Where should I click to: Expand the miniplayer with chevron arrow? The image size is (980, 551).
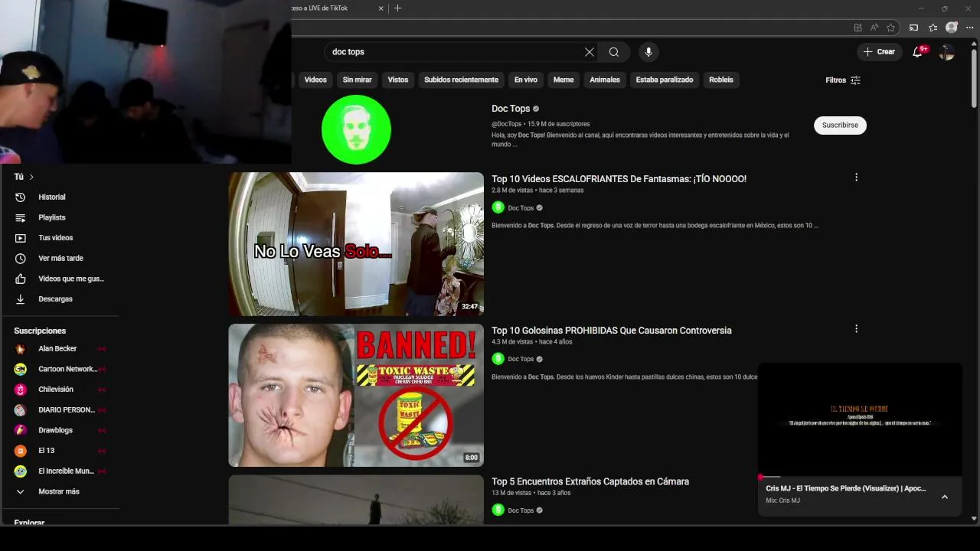tap(945, 497)
